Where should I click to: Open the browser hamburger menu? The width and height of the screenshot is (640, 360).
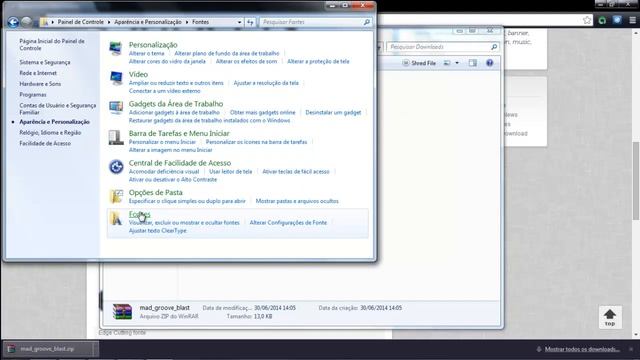[632, 20]
